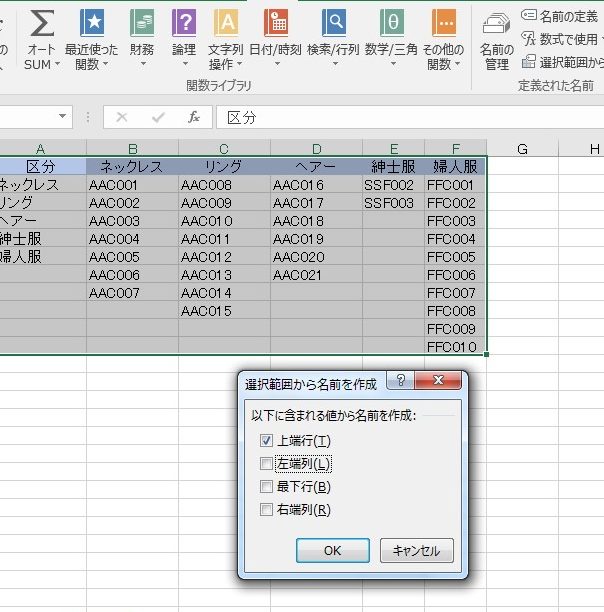The width and height of the screenshot is (604, 612).
Task: Select cell containing AAC012
Action: (224, 257)
